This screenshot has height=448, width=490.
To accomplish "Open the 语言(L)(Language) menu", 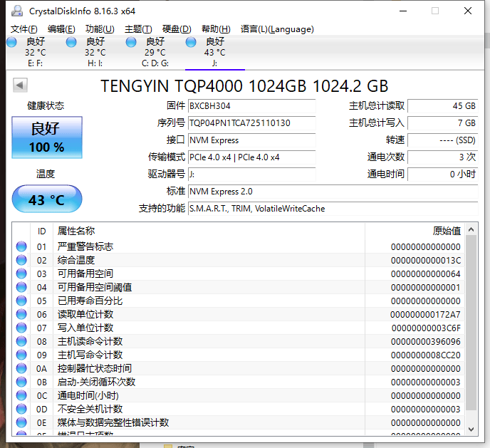I will [x=277, y=29].
